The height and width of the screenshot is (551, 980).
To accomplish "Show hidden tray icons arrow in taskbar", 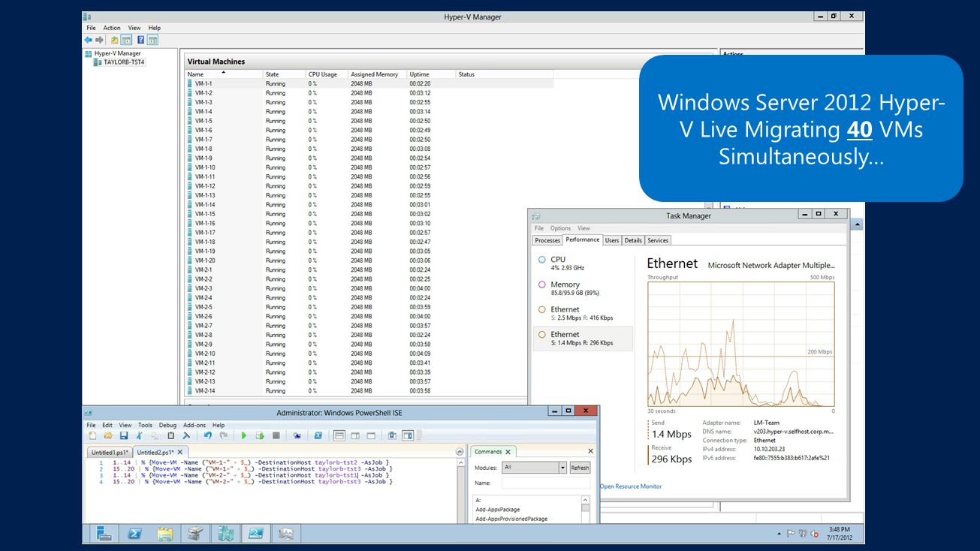I will click(x=778, y=534).
